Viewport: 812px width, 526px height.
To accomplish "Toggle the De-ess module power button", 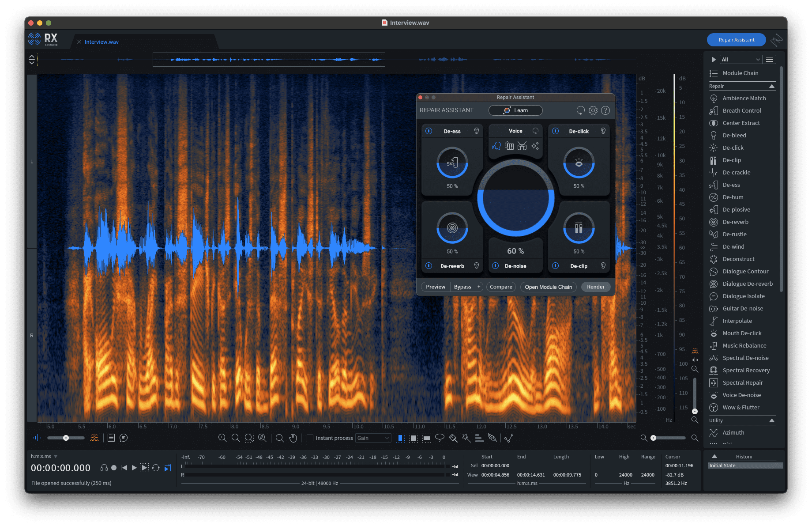I will click(x=429, y=131).
